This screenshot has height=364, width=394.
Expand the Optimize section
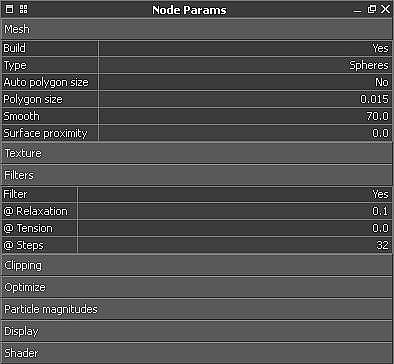pyautogui.click(x=197, y=287)
